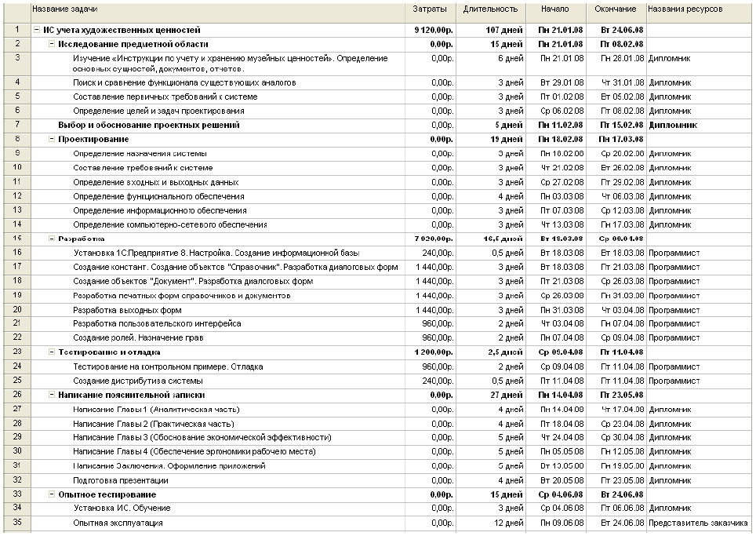Collapse 'Исследование предметной области' group
The image size is (756, 536).
point(52,44)
